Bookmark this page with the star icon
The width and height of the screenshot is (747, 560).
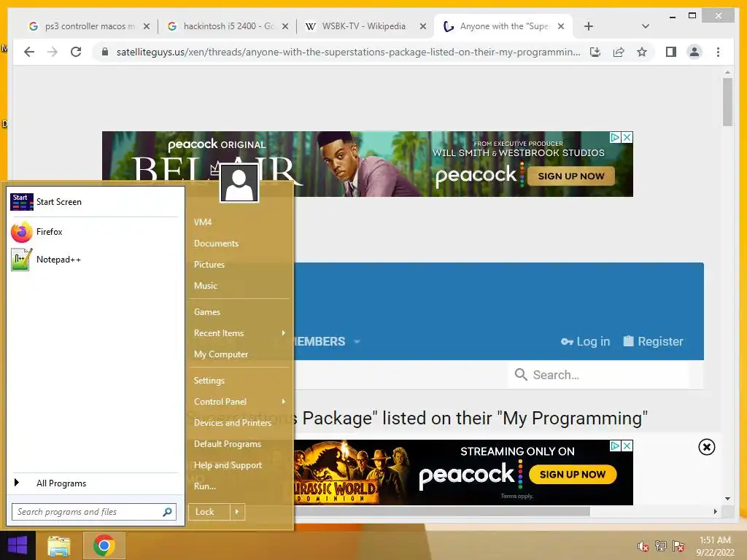(642, 52)
